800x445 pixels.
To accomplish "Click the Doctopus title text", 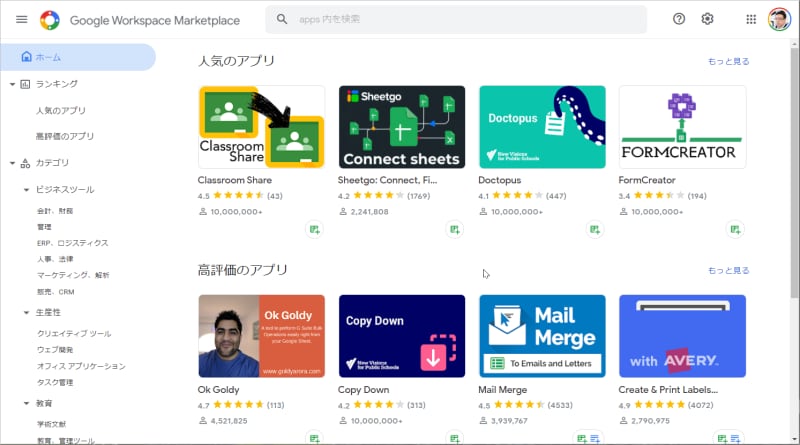I will point(499,180).
